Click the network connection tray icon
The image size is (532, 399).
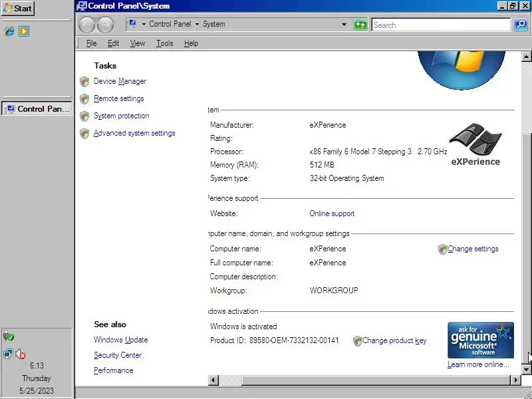pyautogui.click(x=8, y=354)
